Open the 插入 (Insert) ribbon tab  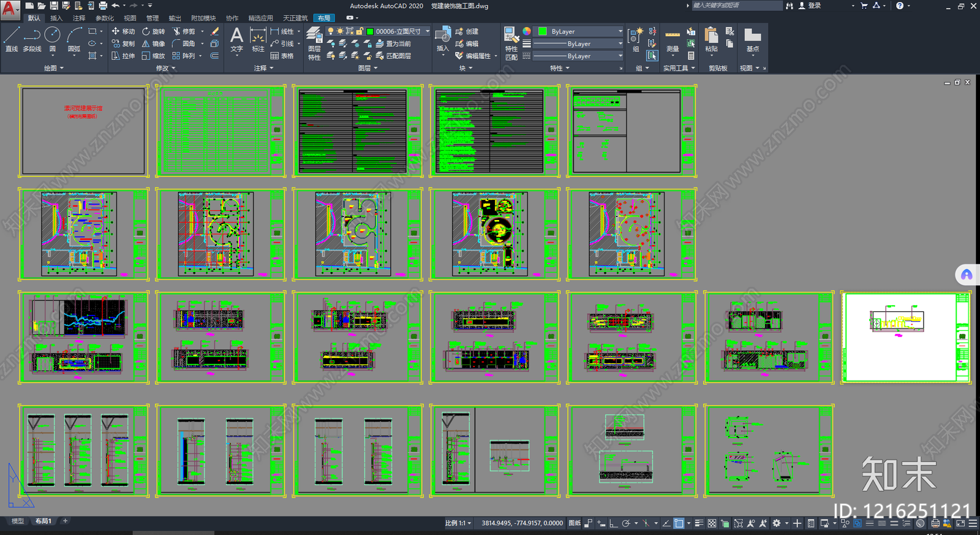point(56,18)
